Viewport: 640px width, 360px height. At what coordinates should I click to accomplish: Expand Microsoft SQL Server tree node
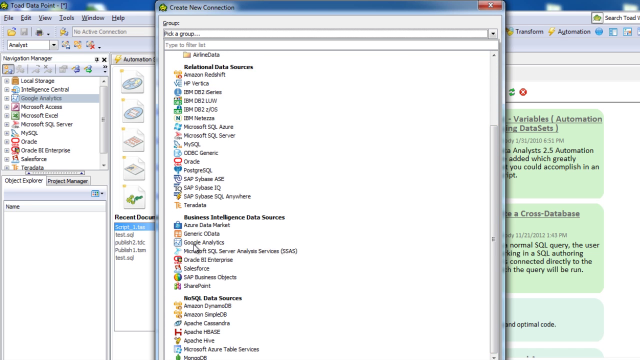pos(7,124)
